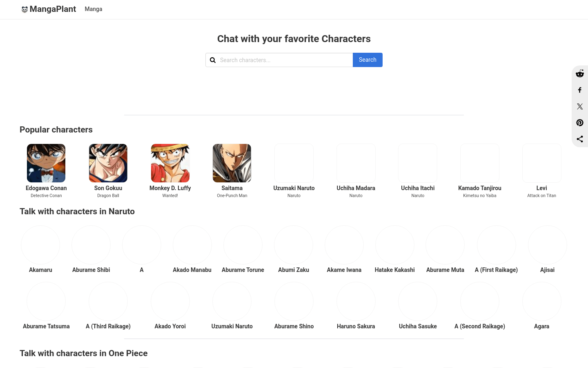Viewport: 588px width, 368px height.
Task: Choose Monkey D. Luffy portrait
Action: [170, 163]
